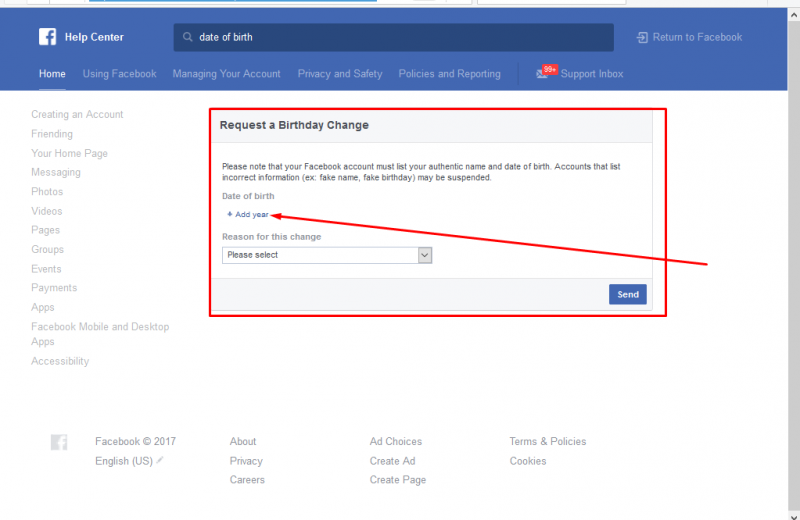800x520 pixels.
Task: Open Privacy and Safety menu
Action: pyautogui.click(x=340, y=74)
